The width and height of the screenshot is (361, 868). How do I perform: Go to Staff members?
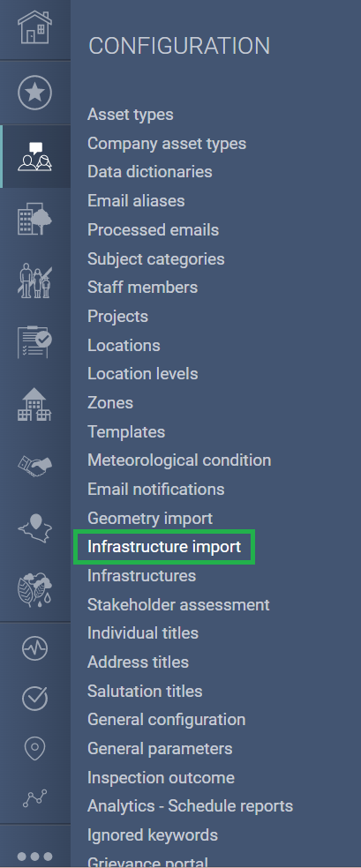(x=143, y=288)
